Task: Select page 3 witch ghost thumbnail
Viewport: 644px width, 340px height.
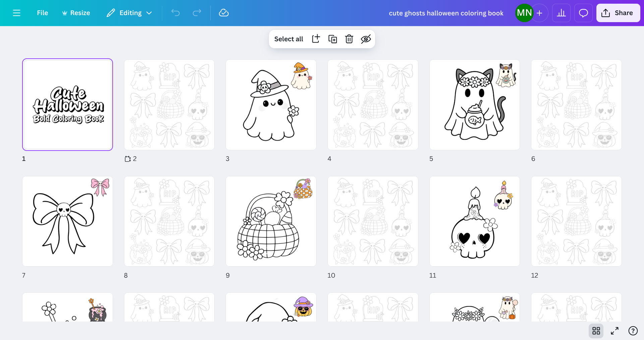Action: coord(271,105)
